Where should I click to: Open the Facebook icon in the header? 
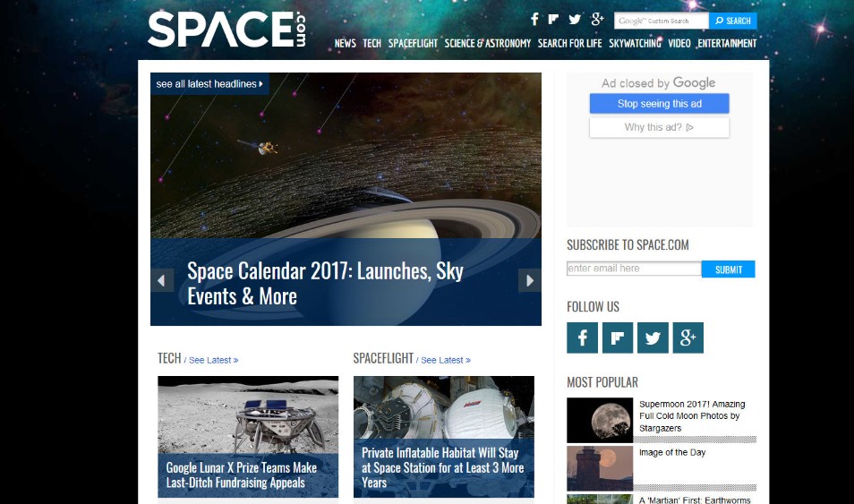[534, 20]
